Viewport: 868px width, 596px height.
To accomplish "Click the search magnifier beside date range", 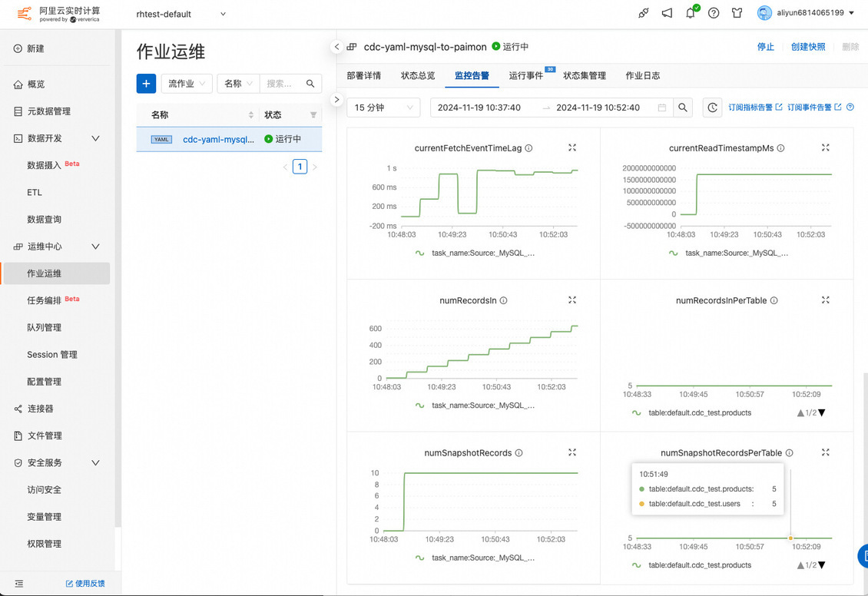I will tap(683, 108).
